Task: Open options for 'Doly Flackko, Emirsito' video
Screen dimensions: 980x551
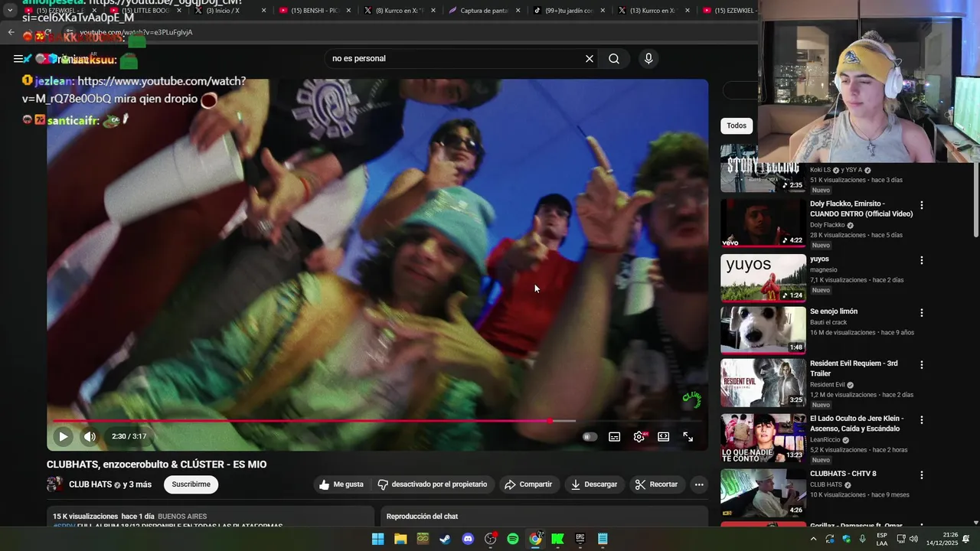Action: [922, 205]
